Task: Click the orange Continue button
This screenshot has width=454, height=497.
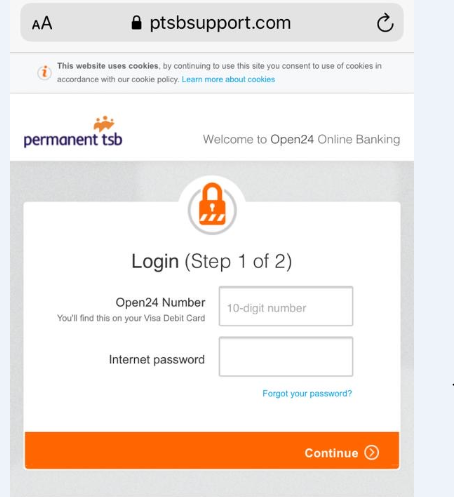Action: click(x=212, y=450)
